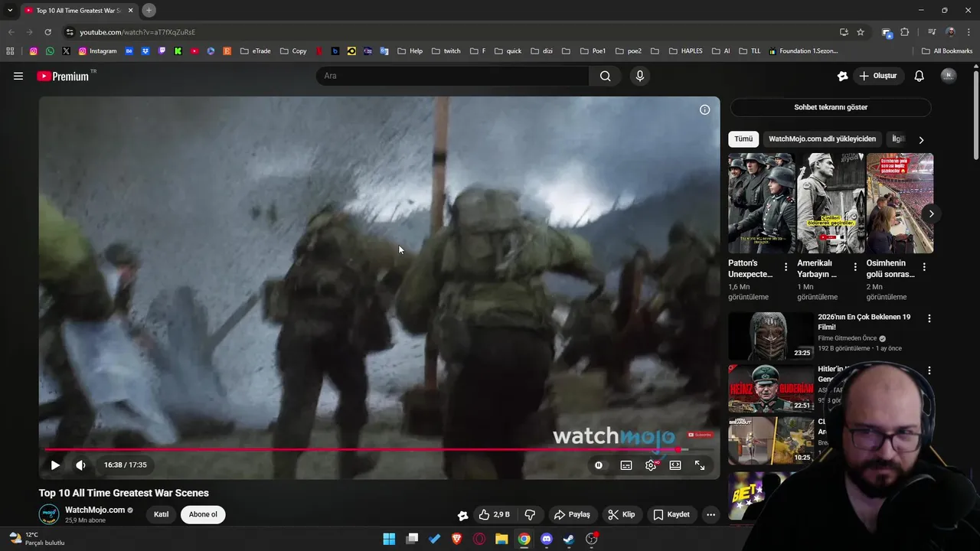Go to the YouTube Premium home logo

tap(63, 76)
